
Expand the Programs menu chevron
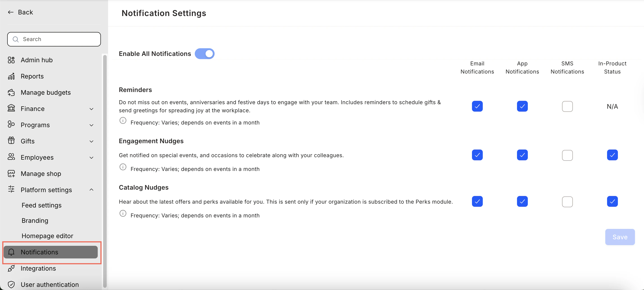91,125
